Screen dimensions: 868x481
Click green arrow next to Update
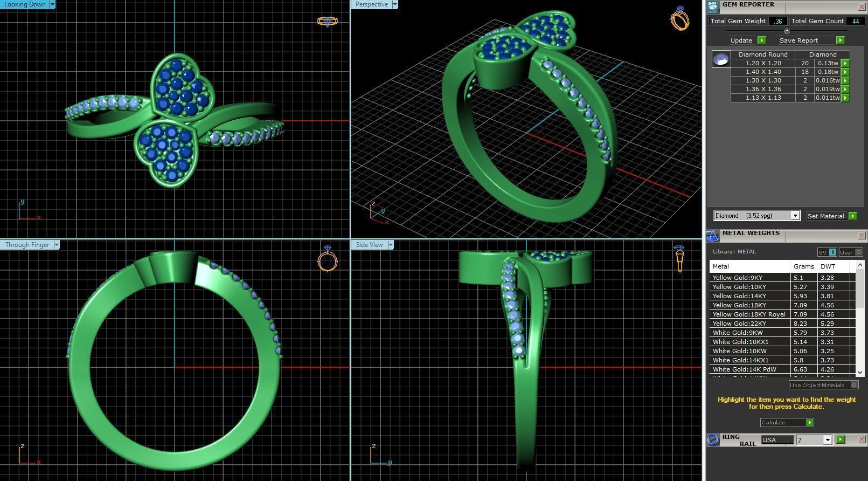pyautogui.click(x=761, y=40)
